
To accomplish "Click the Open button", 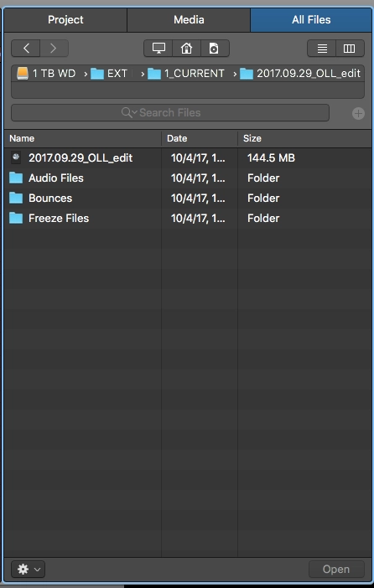I will tap(336, 570).
